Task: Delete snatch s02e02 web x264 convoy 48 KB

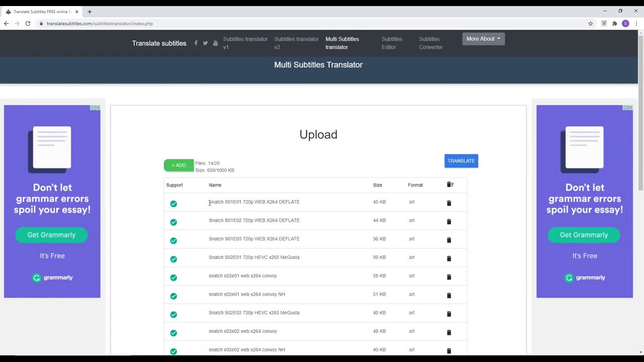Action: click(449, 332)
